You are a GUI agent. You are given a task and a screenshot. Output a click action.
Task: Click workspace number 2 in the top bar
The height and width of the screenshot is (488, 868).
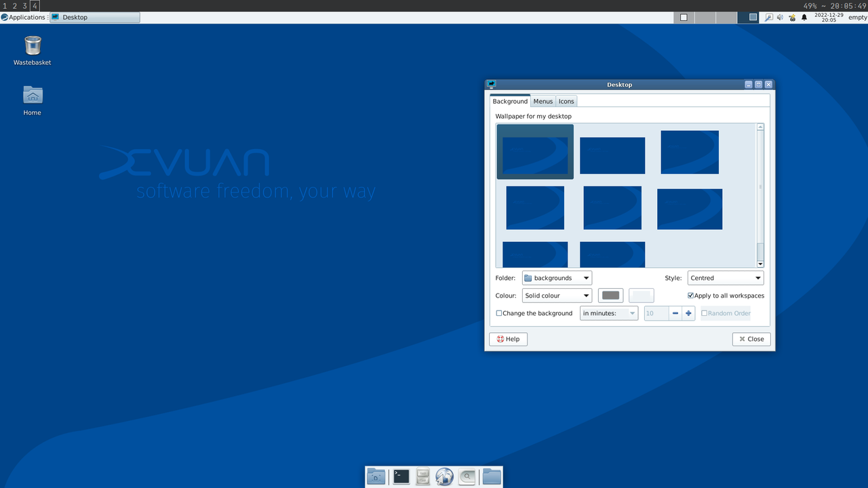15,6
